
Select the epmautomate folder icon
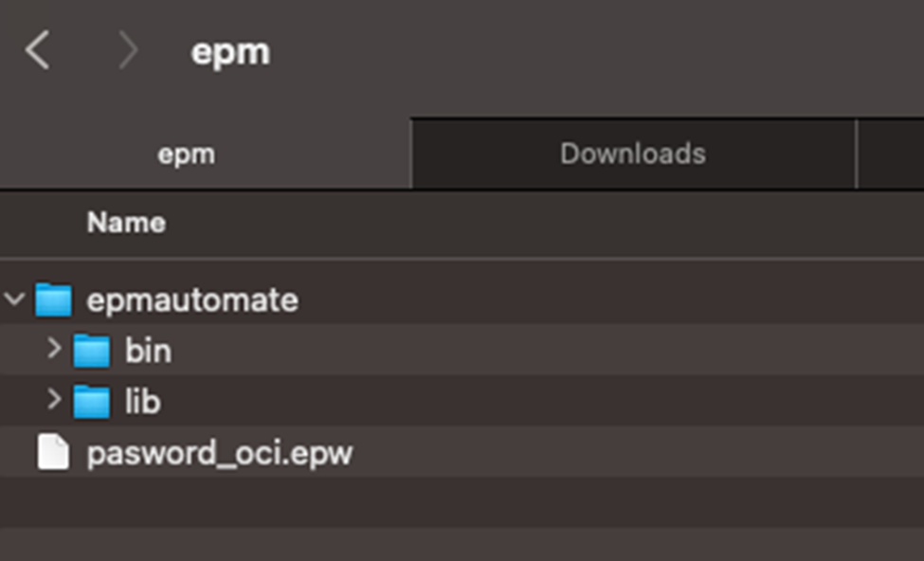click(54, 300)
